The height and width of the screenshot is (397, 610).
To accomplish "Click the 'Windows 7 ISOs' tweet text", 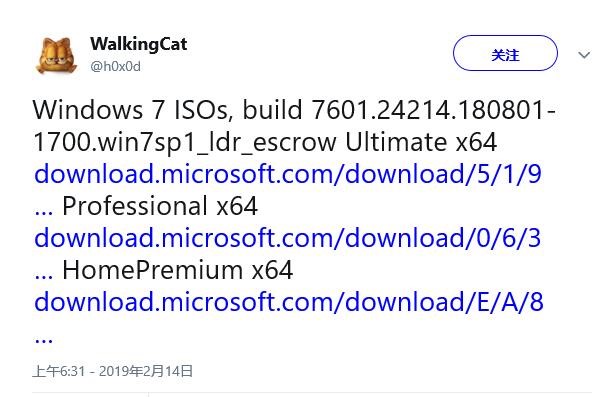I will [x=133, y=110].
